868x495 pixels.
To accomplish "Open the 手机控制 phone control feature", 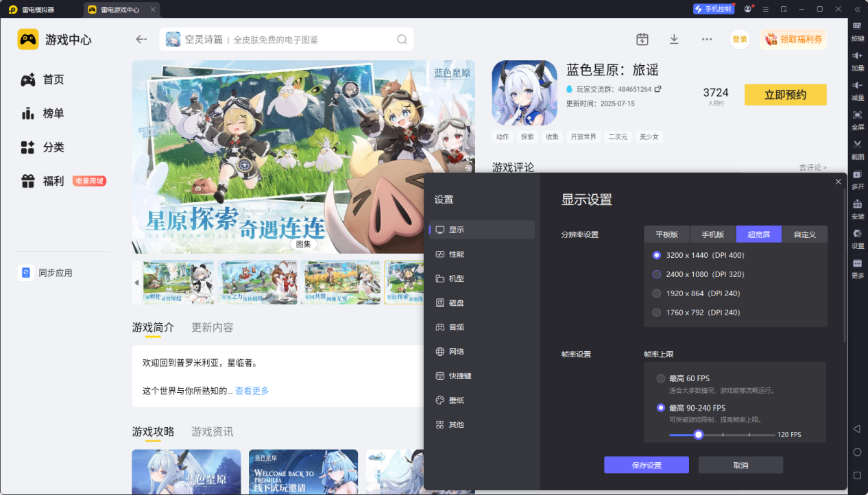I will click(x=713, y=9).
